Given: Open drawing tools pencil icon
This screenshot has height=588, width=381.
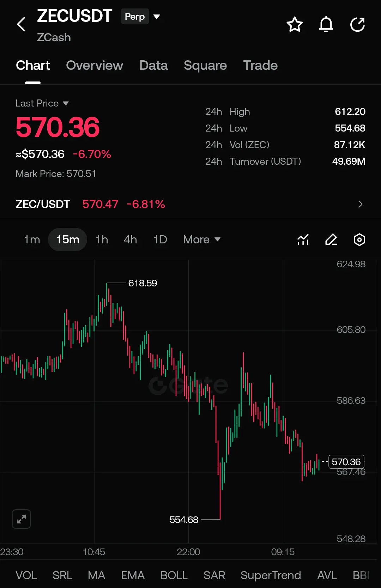Looking at the screenshot, I should click(331, 240).
